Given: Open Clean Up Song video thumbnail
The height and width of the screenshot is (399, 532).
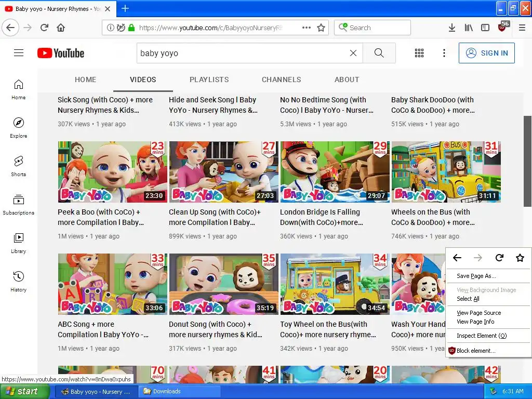Looking at the screenshot, I should tap(223, 171).
